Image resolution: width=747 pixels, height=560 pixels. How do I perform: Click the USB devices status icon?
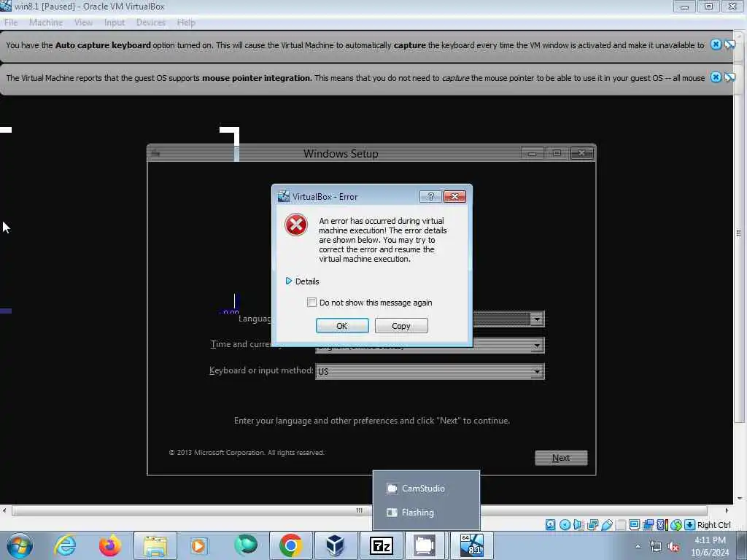[606, 525]
